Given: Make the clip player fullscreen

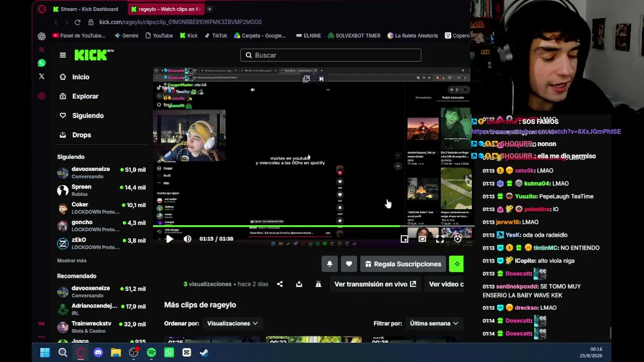Looking at the screenshot, I should pos(440,239).
